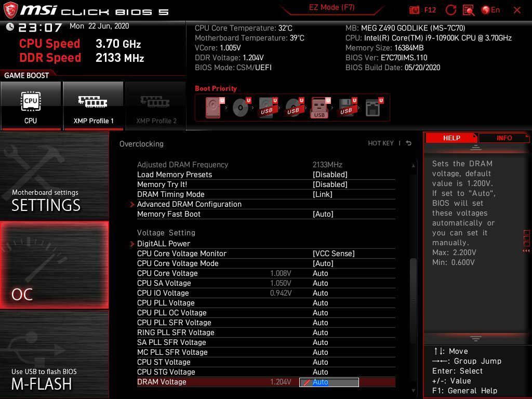532x399 pixels.
Task: Select the MC PLL SFR Voltage row
Action: [x=266, y=352]
